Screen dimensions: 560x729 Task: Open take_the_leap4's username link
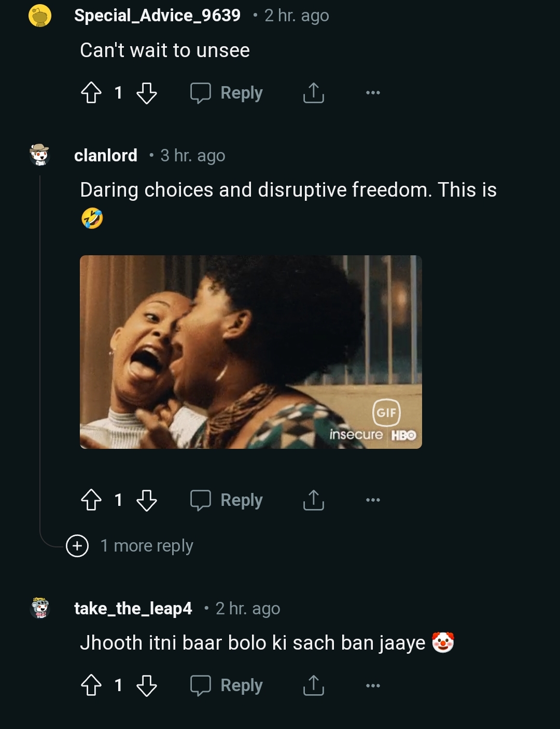point(133,608)
